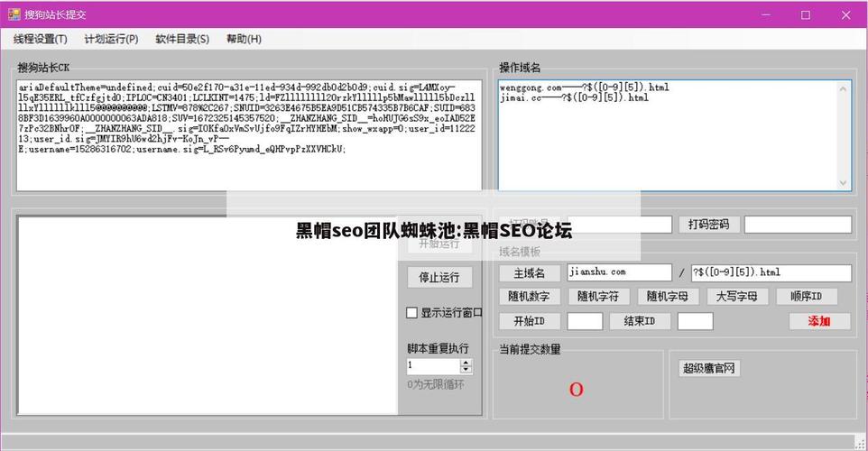The height and width of the screenshot is (451, 868).
Task: Click the 当前提交数量 red counter value
Action: pyautogui.click(x=576, y=390)
